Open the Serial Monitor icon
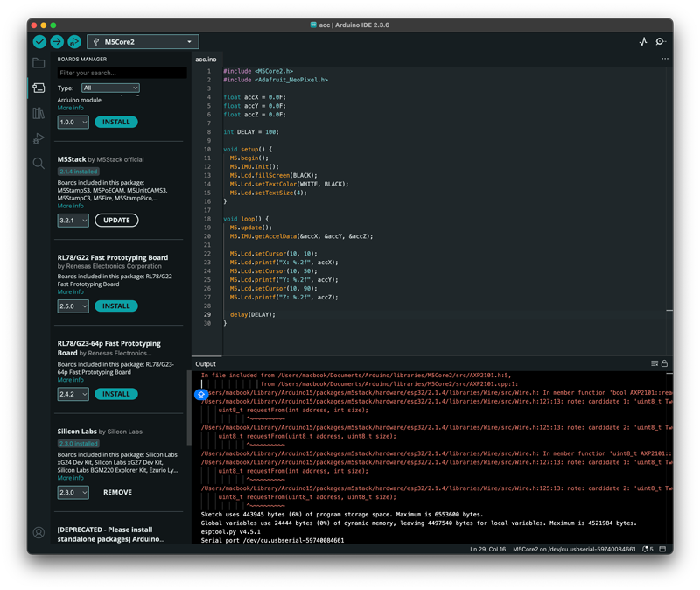 (660, 41)
